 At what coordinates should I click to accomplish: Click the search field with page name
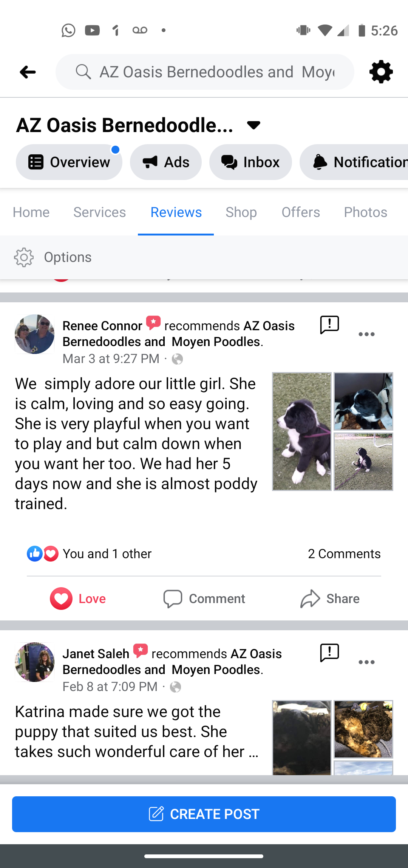[205, 72]
